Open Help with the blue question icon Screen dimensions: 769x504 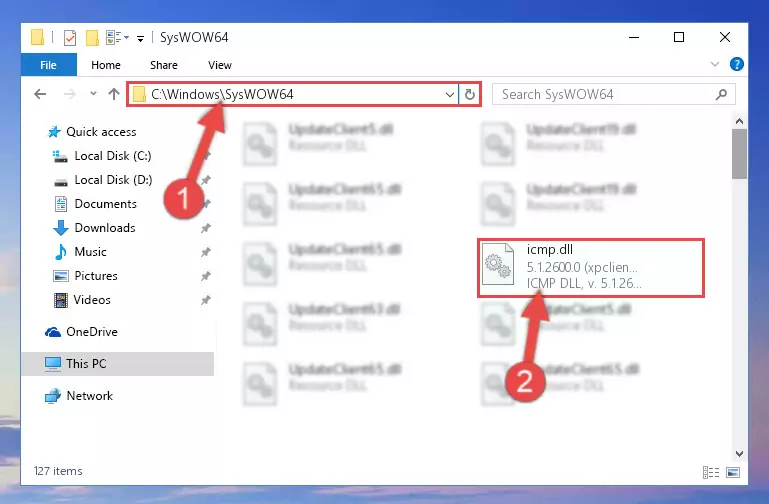click(x=737, y=64)
